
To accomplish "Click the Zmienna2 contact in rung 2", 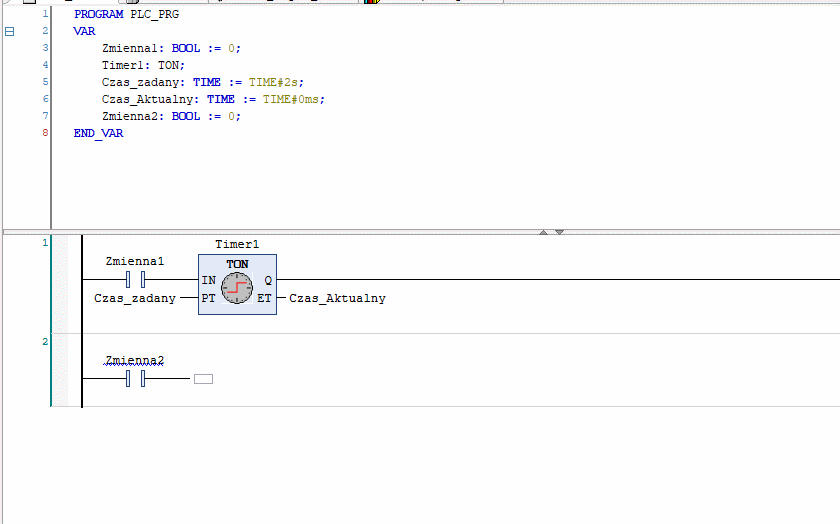I will click(x=135, y=379).
